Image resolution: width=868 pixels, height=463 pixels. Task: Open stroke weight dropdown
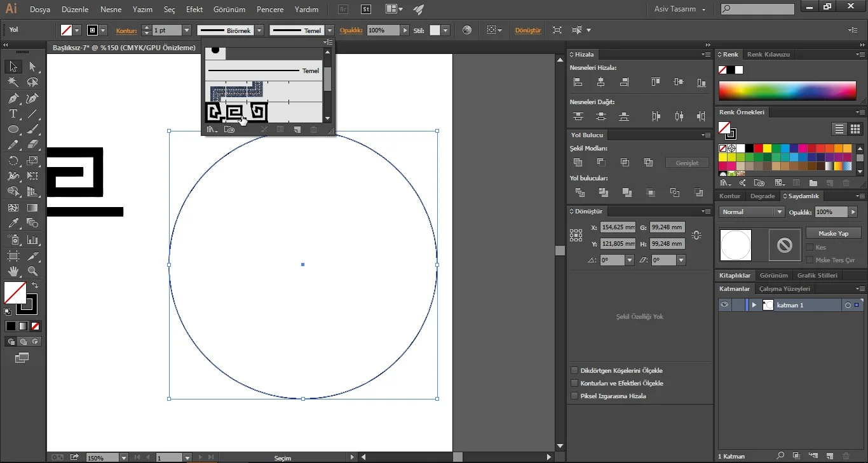coord(187,30)
